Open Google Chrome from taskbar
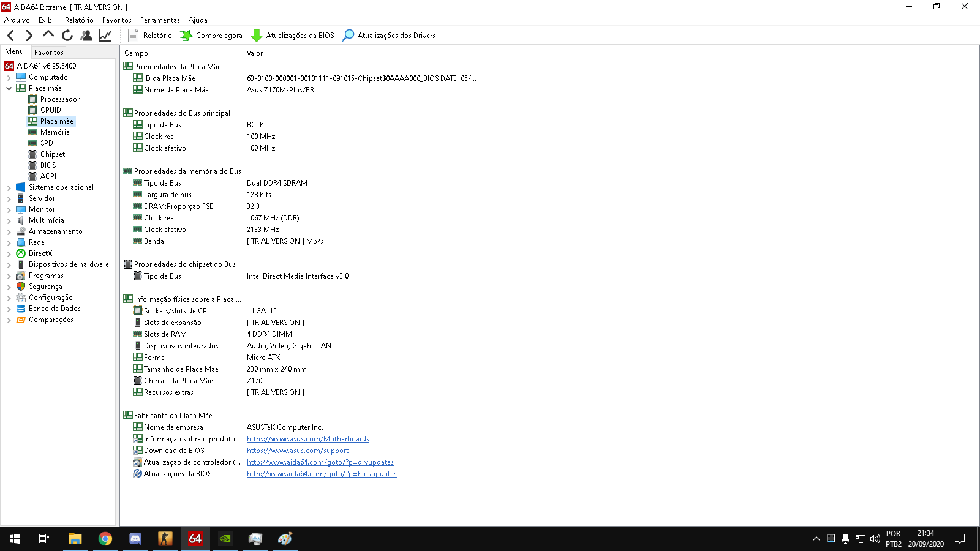 pos(105,539)
